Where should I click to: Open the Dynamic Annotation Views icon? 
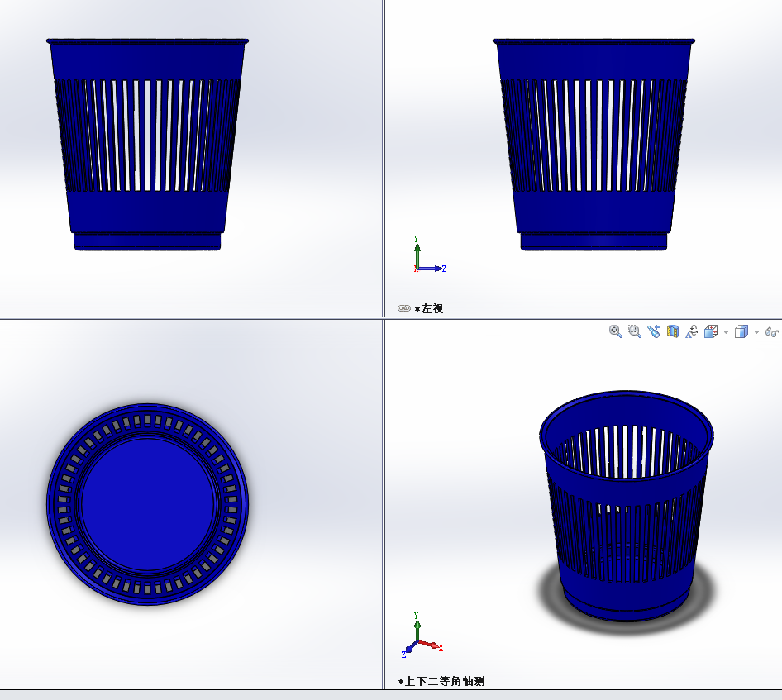pyautogui.click(x=692, y=331)
